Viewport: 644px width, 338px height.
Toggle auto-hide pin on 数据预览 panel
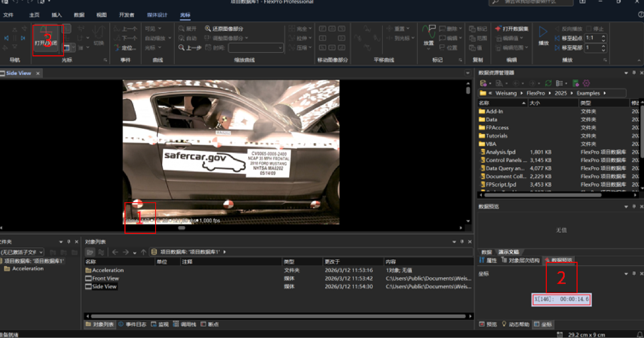[634, 206]
